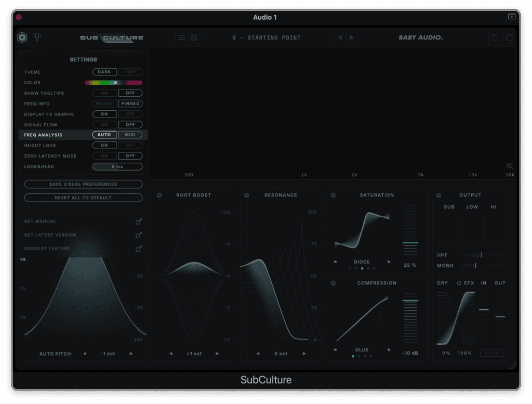Viewport: 532px width, 404px height.
Task: Open Suggest Feature external link icon
Action: point(138,249)
